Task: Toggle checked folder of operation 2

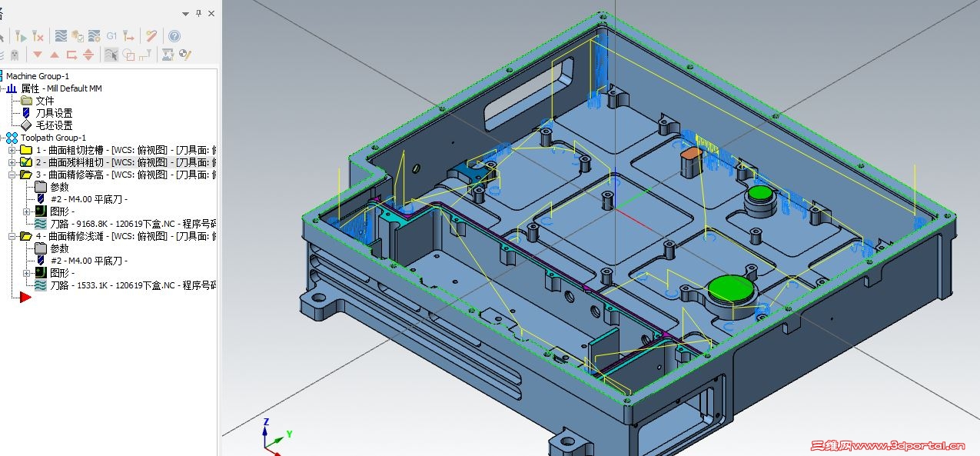Action: 25,162
